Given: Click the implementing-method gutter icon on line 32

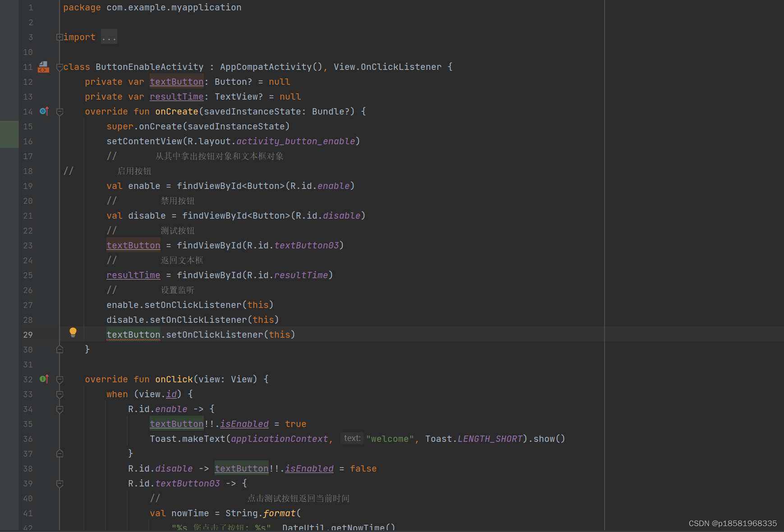Looking at the screenshot, I should (44, 379).
